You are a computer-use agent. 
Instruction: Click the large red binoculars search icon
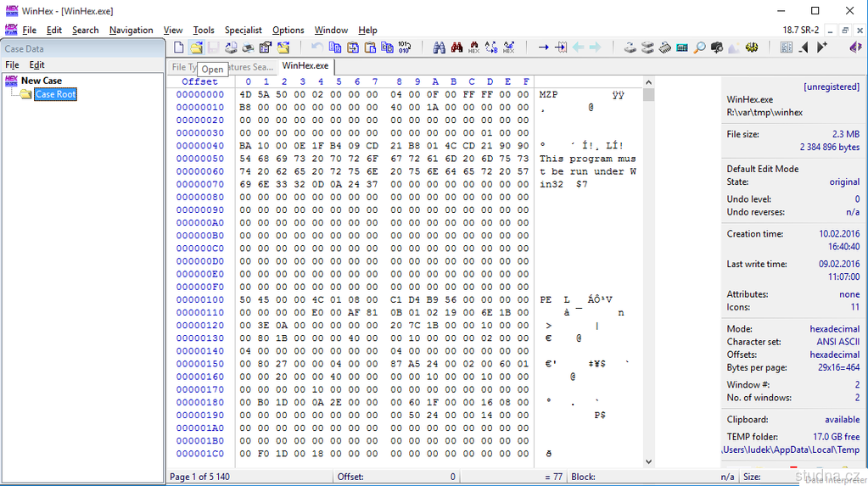click(456, 47)
